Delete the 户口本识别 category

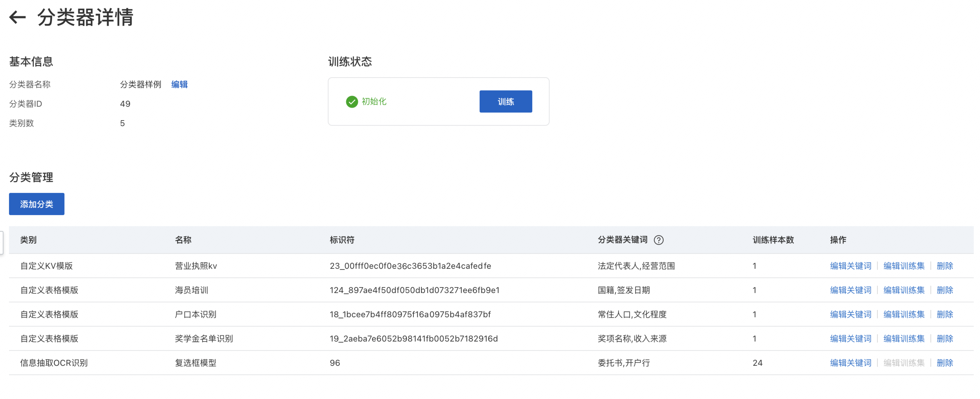(945, 314)
